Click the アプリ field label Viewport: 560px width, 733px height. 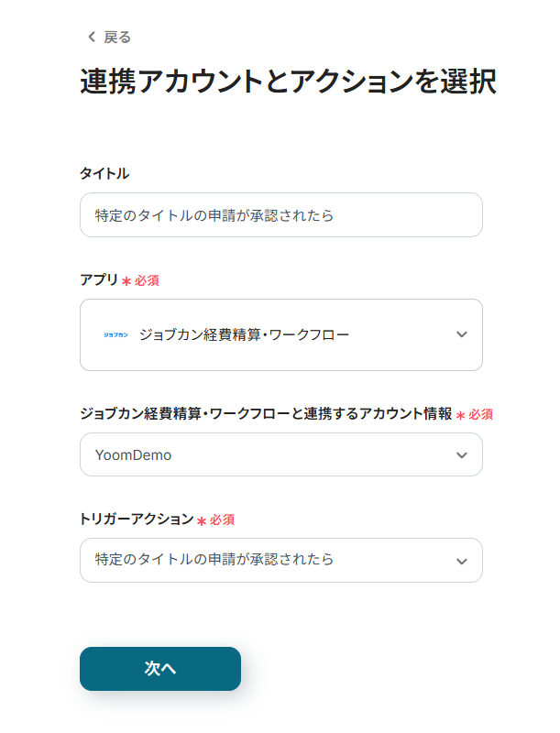pyautogui.click(x=99, y=279)
